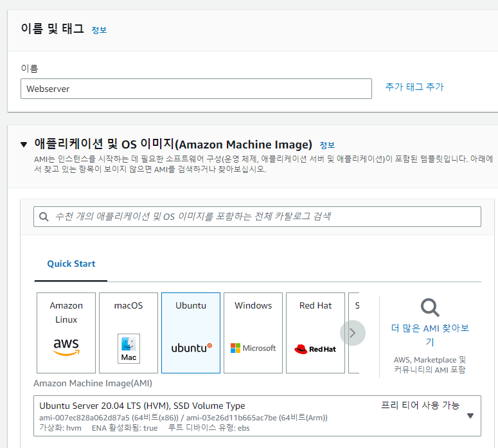Click AWS, Marketplace 및 커뮤니티의 AMI 포함 text
The image size is (498, 448).
430,364
